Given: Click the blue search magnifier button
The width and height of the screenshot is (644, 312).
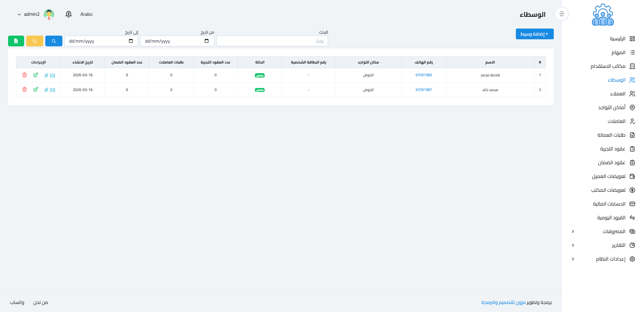Looking at the screenshot, I should coord(54,41).
